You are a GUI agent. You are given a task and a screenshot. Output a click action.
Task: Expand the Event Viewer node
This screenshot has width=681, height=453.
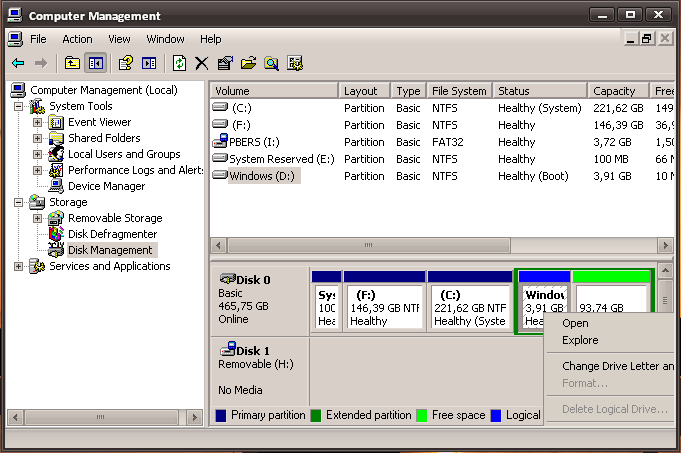pyautogui.click(x=37, y=122)
